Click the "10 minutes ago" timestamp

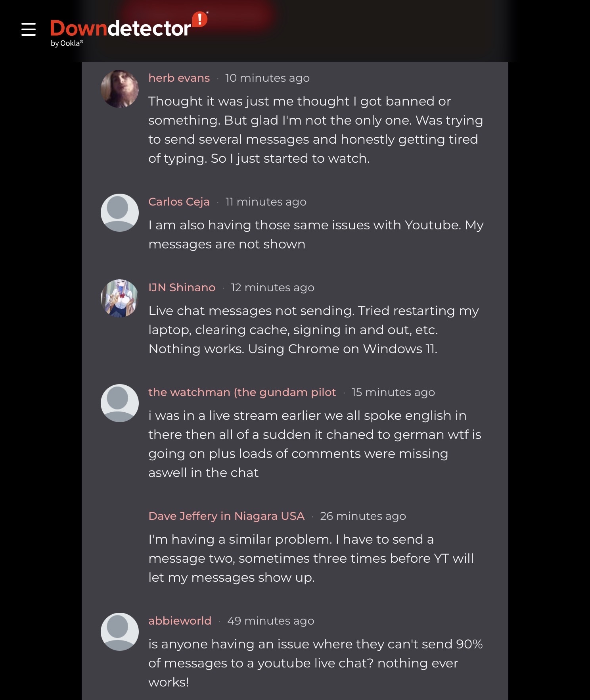tap(267, 78)
